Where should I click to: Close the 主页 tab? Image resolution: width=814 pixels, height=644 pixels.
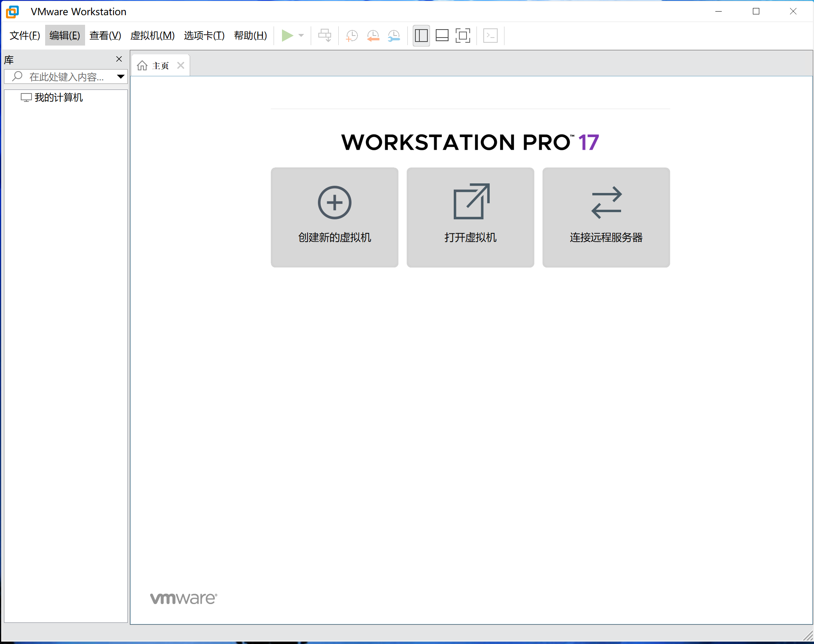(x=181, y=66)
